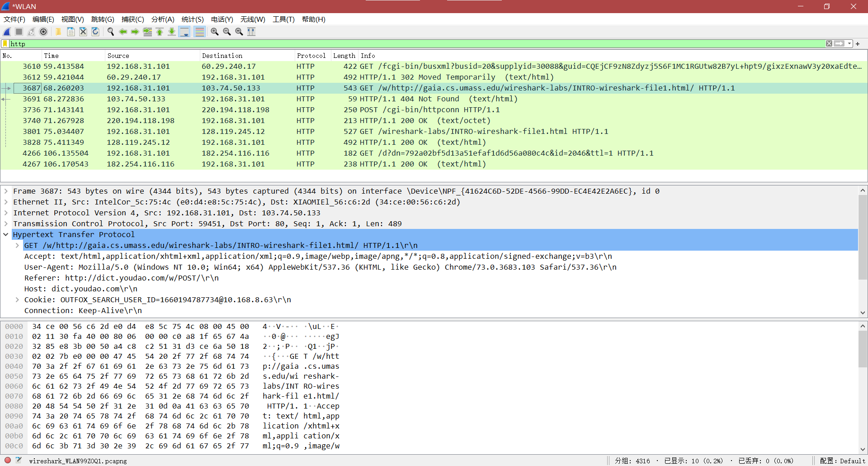
Task: Select the Host: dict.youdao.com line
Action: (81, 289)
